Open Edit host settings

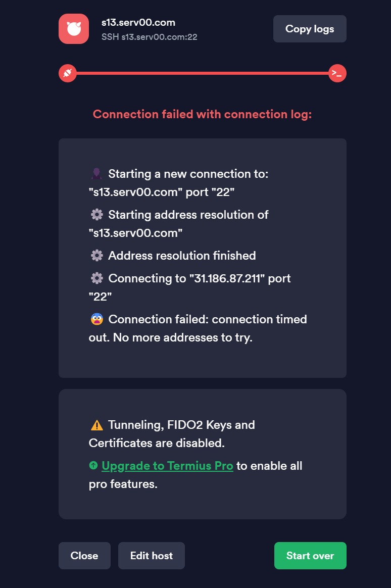coord(152,555)
